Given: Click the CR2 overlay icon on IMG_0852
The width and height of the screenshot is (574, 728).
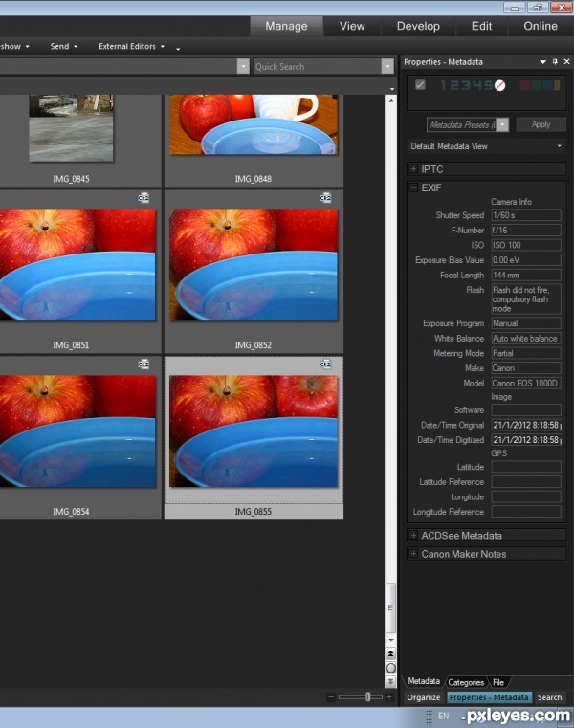Looking at the screenshot, I should pos(325,198).
